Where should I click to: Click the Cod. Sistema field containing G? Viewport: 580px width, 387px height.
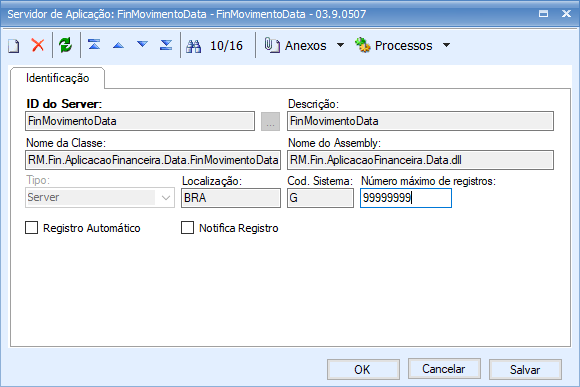(320, 198)
